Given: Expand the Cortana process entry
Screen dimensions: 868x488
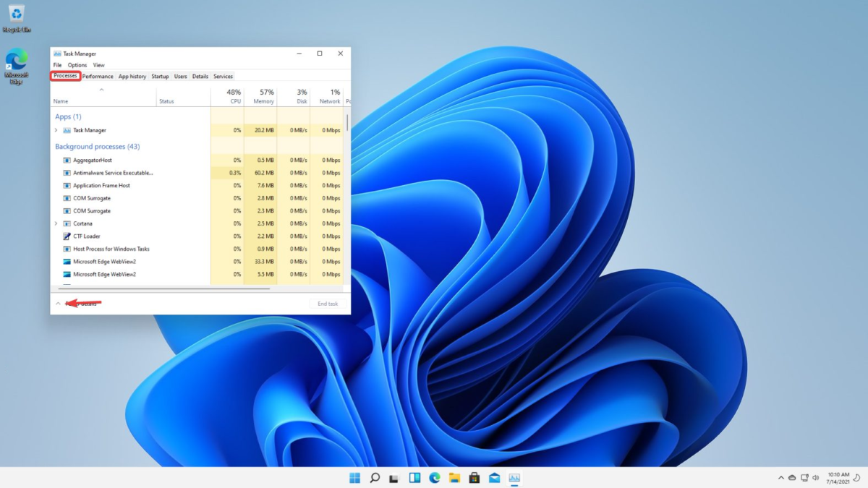Looking at the screenshot, I should pos(57,223).
